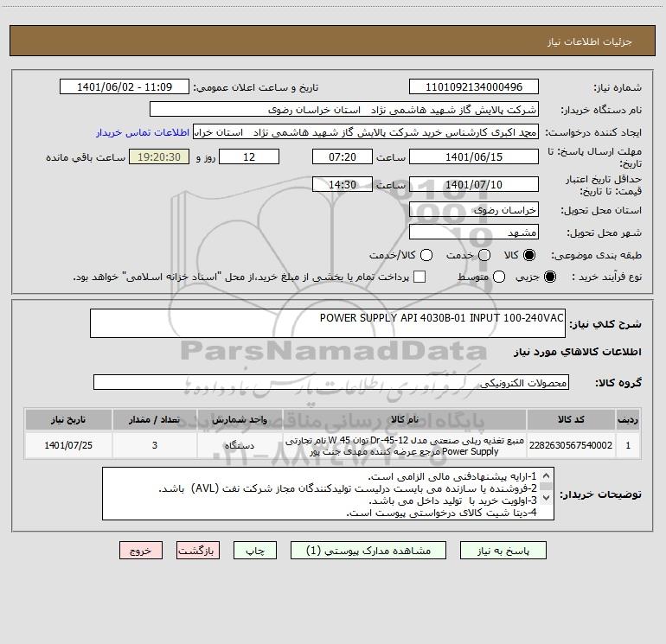Click the گروه کالا field
Screen dimensions: 666x644
click(x=331, y=382)
